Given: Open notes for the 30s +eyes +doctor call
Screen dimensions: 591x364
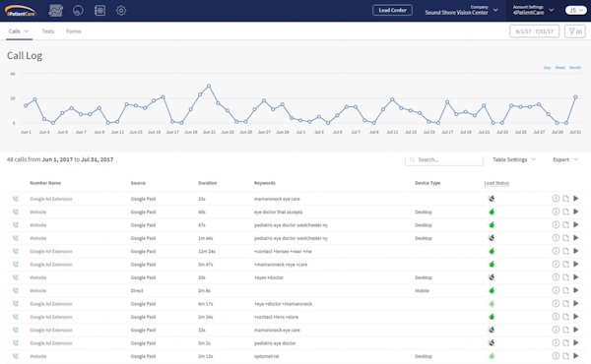Looking at the screenshot, I should [x=565, y=277].
